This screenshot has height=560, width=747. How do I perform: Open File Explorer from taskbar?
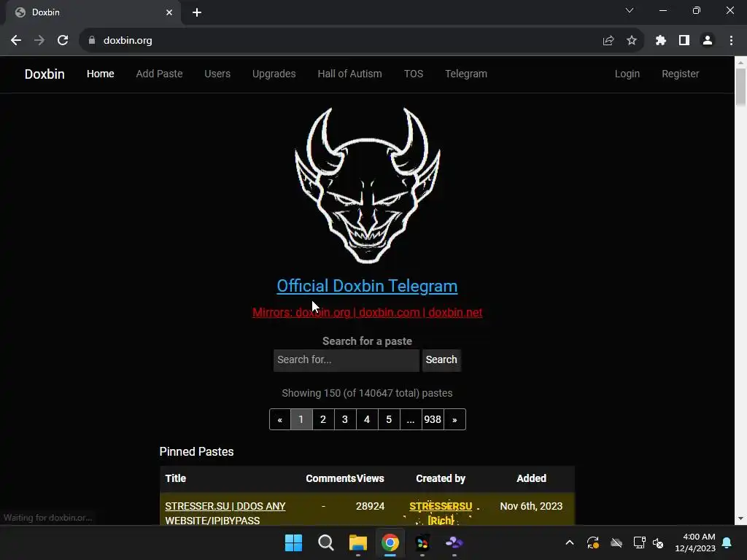click(357, 542)
